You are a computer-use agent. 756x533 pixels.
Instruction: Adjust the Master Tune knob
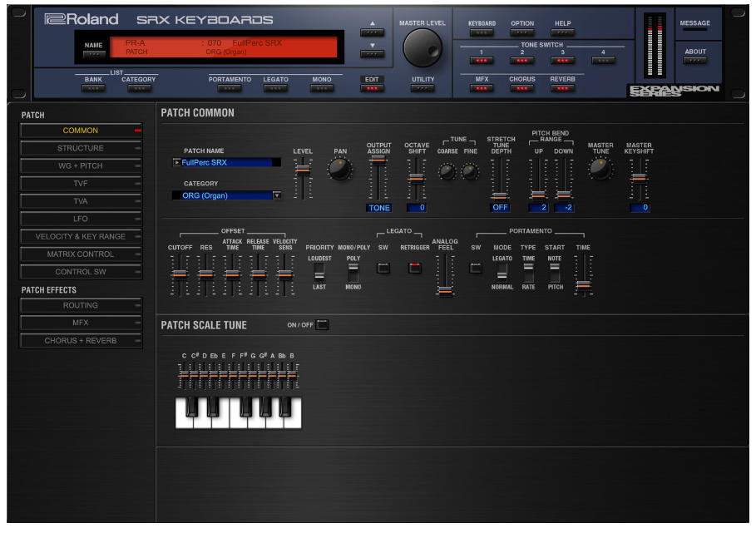pos(600,169)
